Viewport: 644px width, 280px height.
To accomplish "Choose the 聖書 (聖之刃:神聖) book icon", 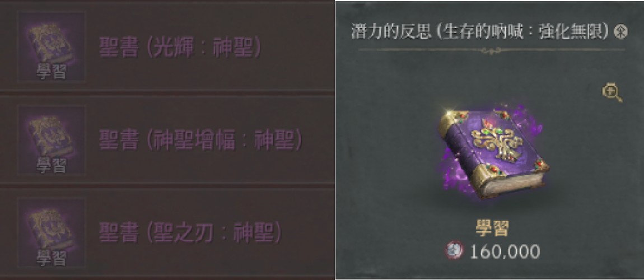I will click(51, 232).
